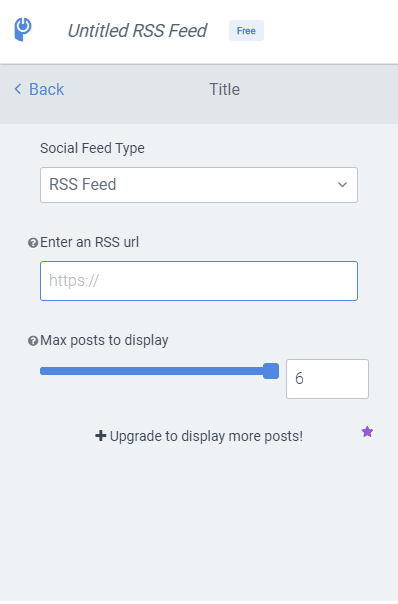Click the back chevron arrow

click(x=18, y=89)
